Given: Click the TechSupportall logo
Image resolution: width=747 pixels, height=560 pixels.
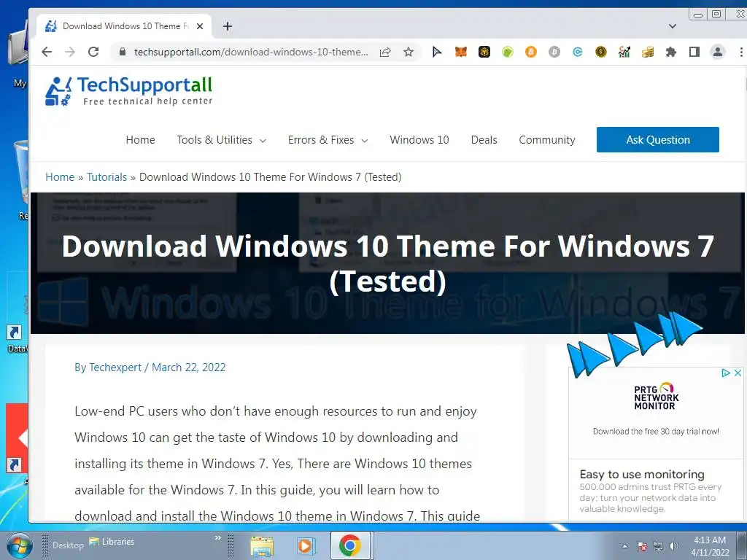Looking at the screenshot, I should tap(128, 91).
